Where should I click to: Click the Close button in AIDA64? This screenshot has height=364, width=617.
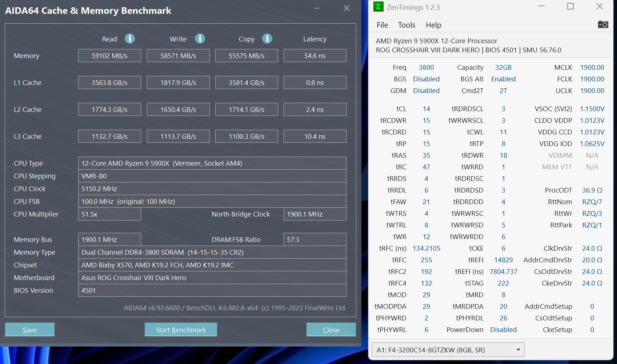pyautogui.click(x=331, y=329)
